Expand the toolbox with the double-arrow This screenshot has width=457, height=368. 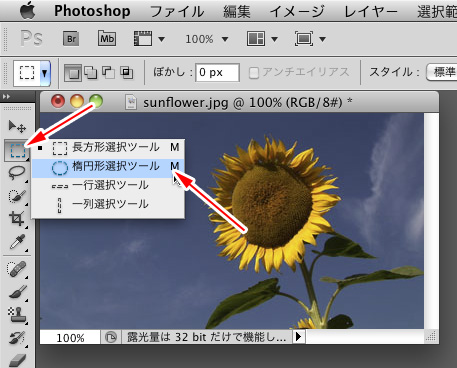click(6, 97)
